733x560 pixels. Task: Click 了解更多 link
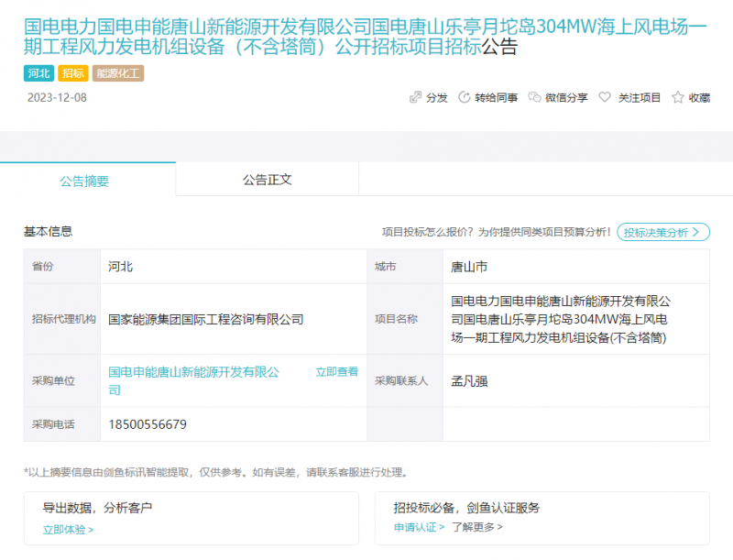(476, 527)
